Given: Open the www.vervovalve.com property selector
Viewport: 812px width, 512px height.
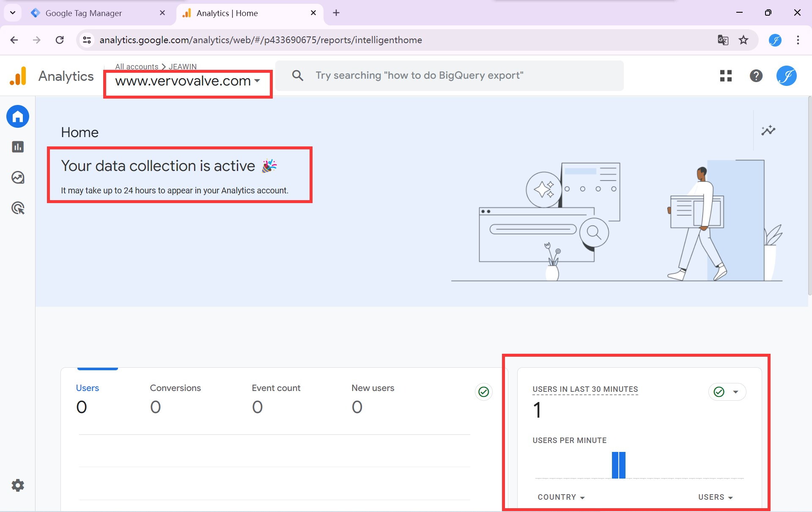Looking at the screenshot, I should pyautogui.click(x=187, y=81).
